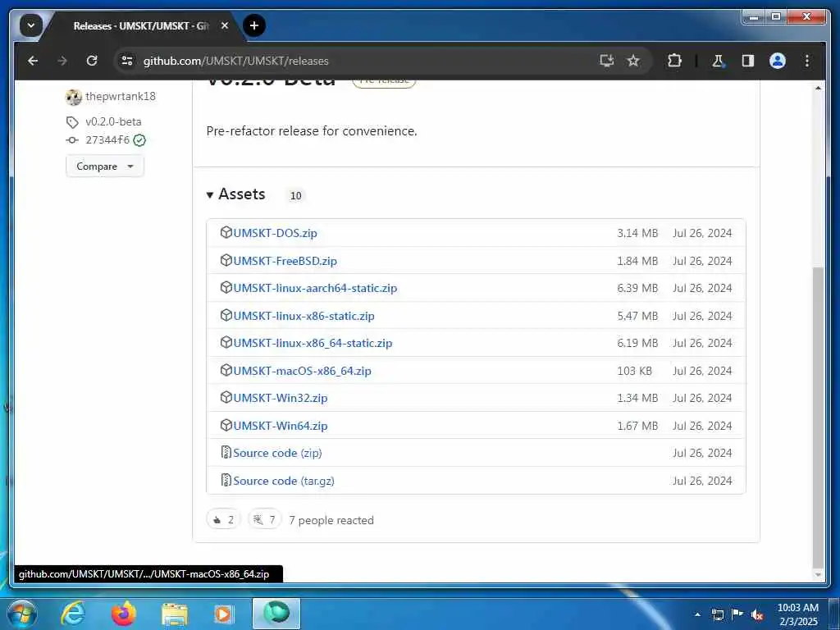Image resolution: width=840 pixels, height=630 pixels.
Task: Download UMSKT-linux-x86_64-static.zip
Action: click(313, 344)
